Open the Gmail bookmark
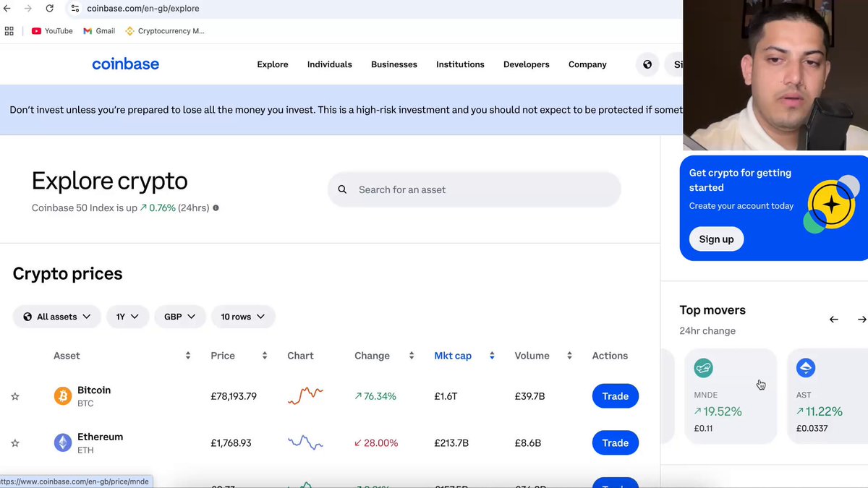 [99, 31]
